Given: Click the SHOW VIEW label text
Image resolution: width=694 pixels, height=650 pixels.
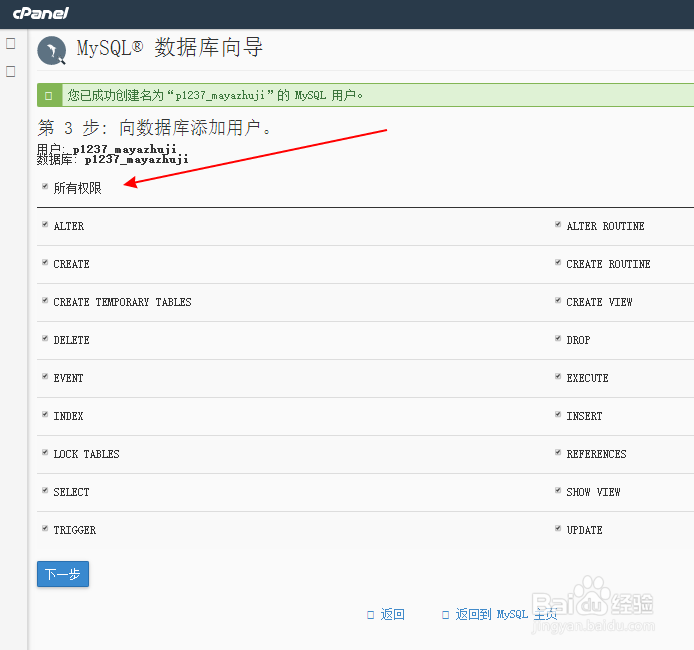Looking at the screenshot, I should click(x=594, y=492).
